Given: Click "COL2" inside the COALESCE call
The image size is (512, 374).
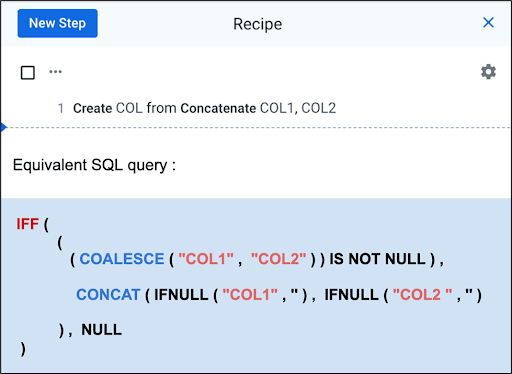Looking at the screenshot, I should click(278, 259).
